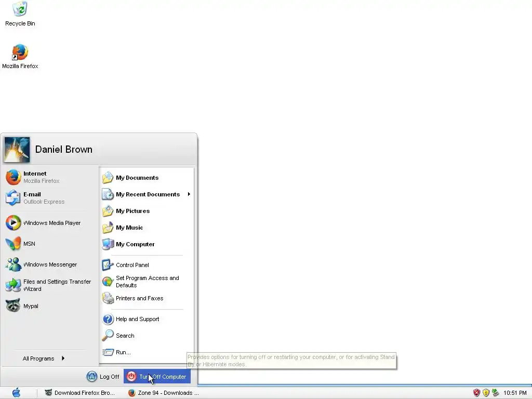
Task: Open My Computer
Action: (147, 244)
